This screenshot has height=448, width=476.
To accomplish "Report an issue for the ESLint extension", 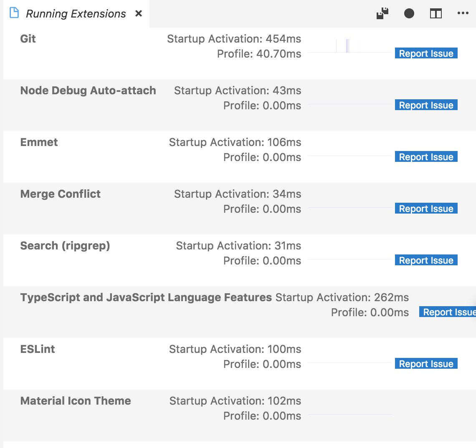I will point(426,363).
